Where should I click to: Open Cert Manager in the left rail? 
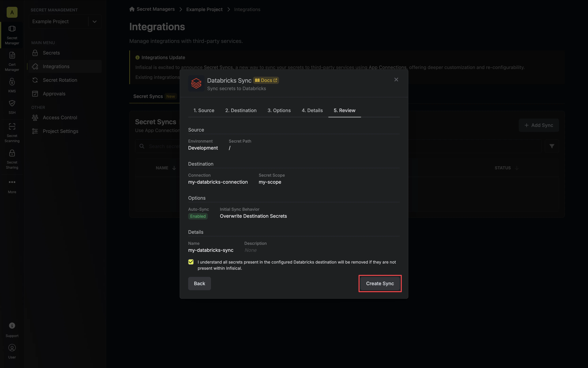12,62
